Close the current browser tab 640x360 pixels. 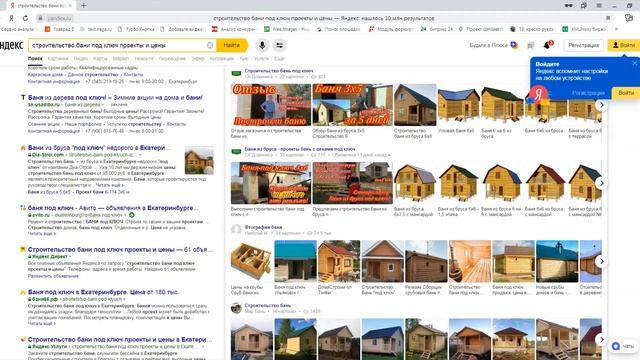(x=70, y=5)
